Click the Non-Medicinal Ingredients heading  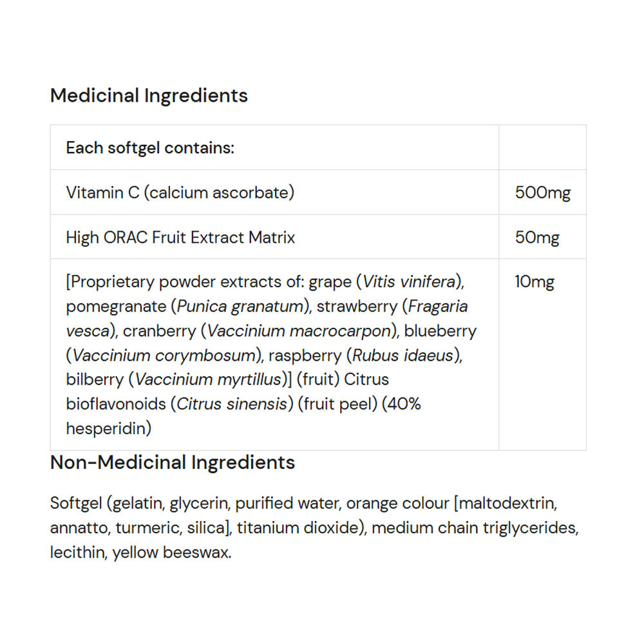point(173,462)
